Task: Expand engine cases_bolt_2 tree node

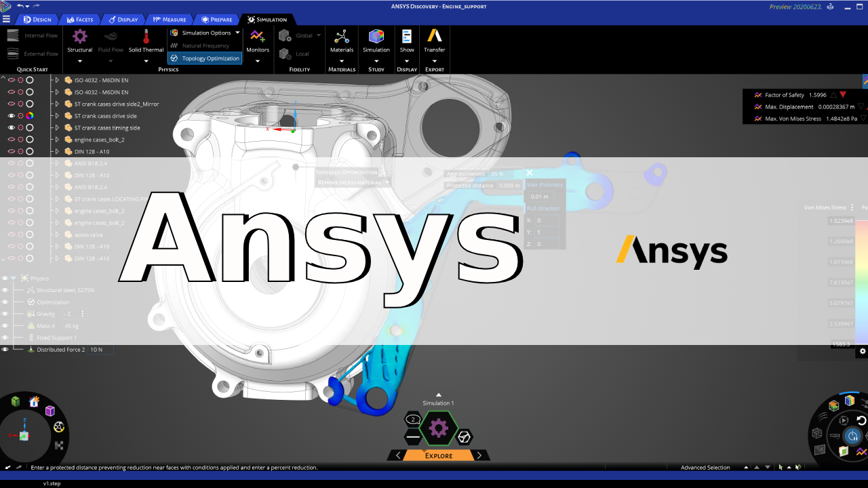Action: point(57,140)
